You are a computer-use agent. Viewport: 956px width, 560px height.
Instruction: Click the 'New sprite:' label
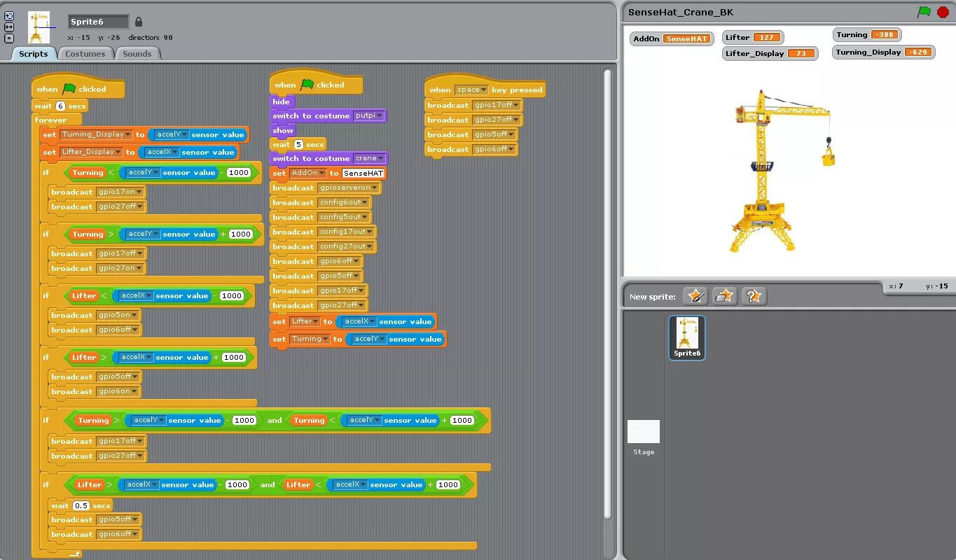653,297
